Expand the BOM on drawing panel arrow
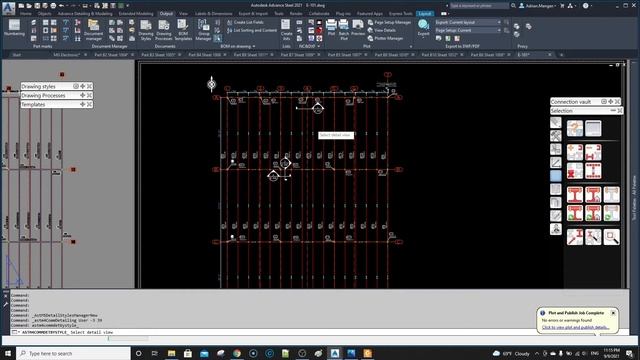This screenshot has height=360, width=640. point(253,47)
